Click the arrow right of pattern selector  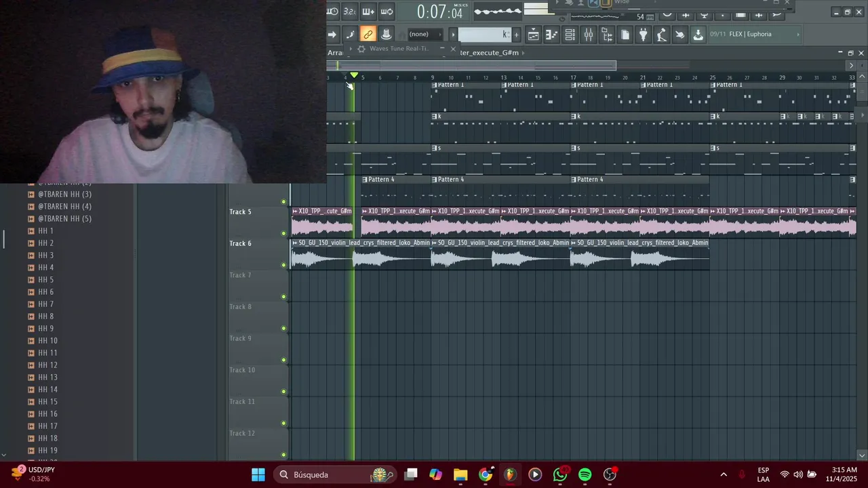point(453,35)
